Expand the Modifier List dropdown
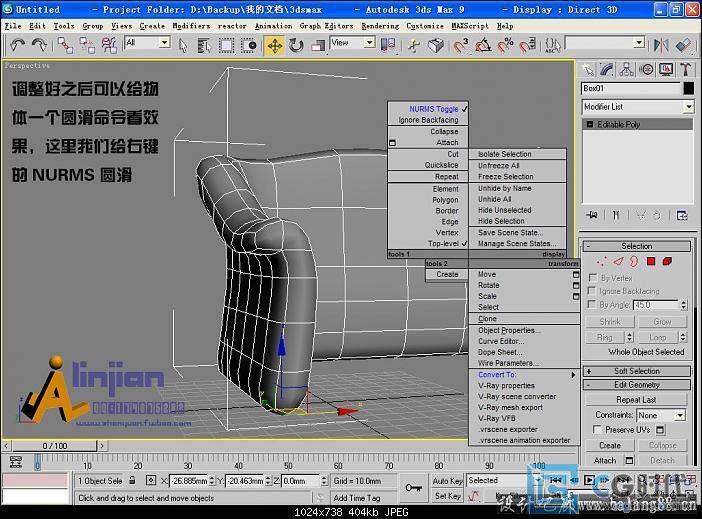Image resolution: width=702 pixels, height=519 pixels. pyautogui.click(x=689, y=107)
